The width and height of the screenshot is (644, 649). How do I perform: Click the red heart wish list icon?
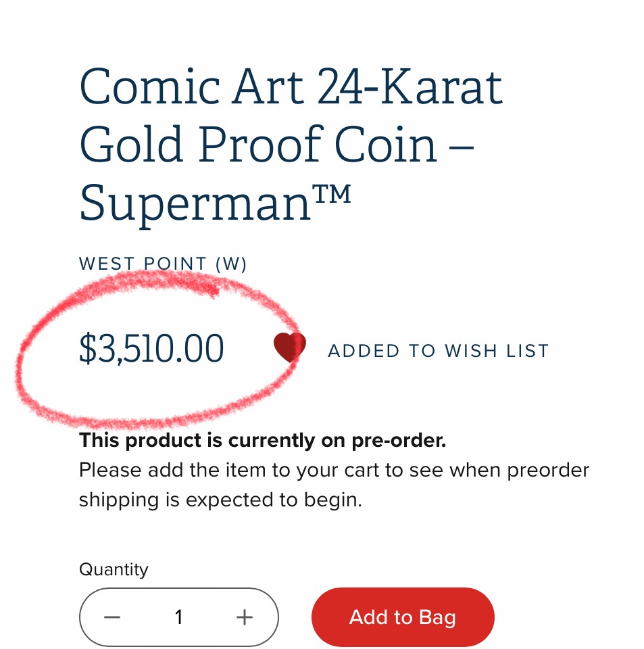pos(290,347)
